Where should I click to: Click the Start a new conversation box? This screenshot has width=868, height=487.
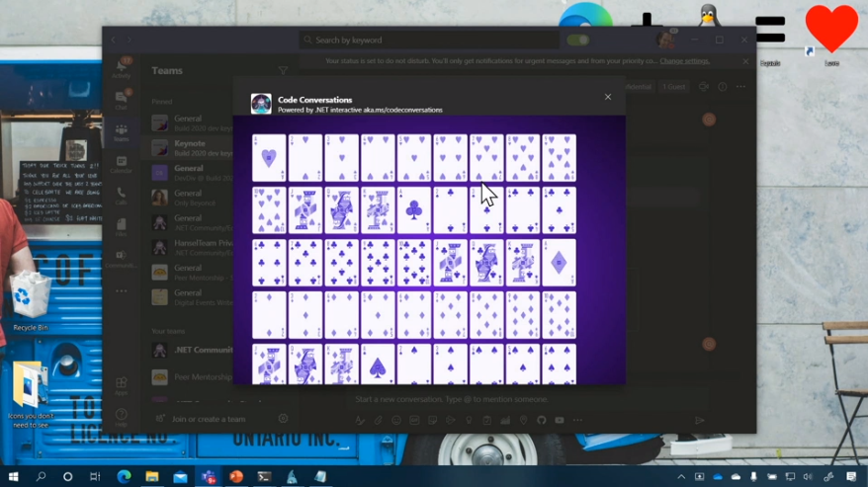pyautogui.click(x=529, y=399)
